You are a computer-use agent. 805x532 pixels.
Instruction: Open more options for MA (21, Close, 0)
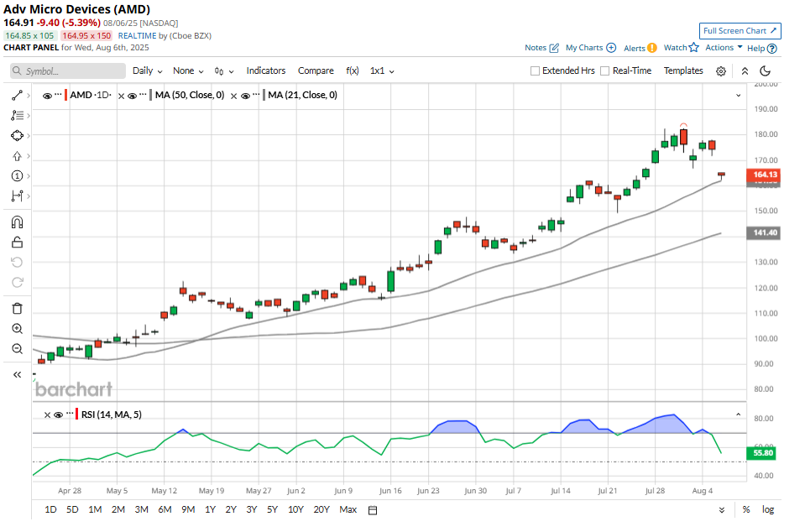pos(256,95)
